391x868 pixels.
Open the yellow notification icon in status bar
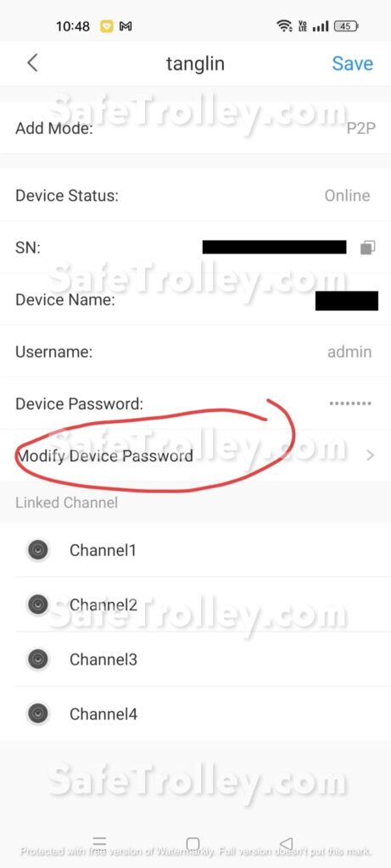[x=106, y=26]
